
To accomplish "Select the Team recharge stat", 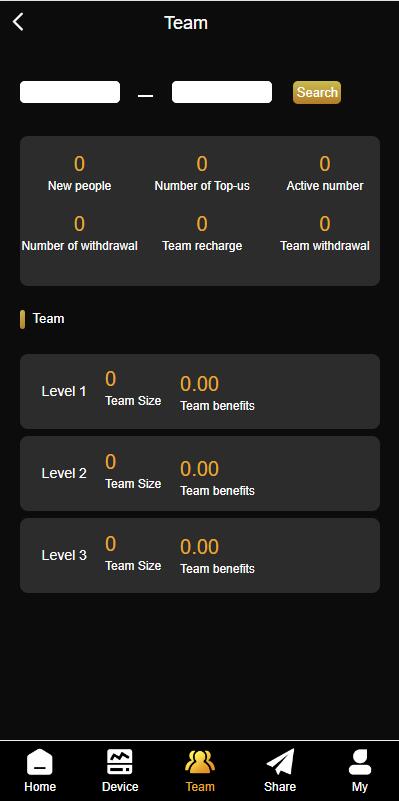I will 202,233.
